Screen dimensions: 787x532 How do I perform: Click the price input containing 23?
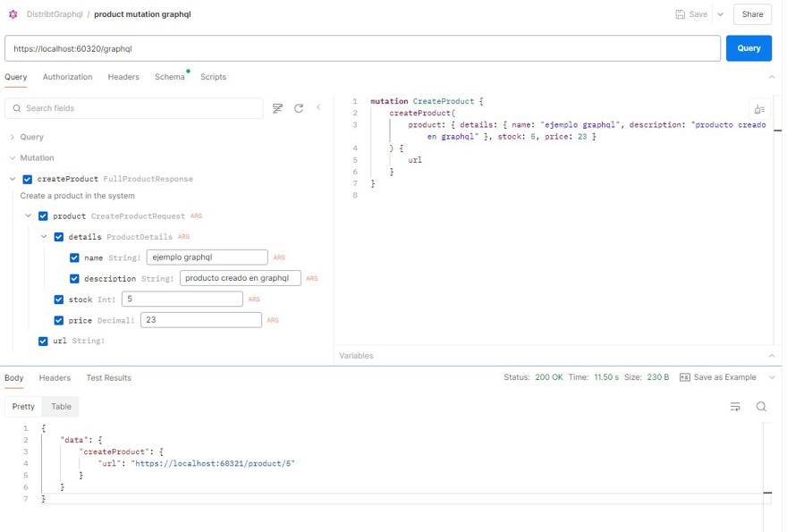[201, 320]
